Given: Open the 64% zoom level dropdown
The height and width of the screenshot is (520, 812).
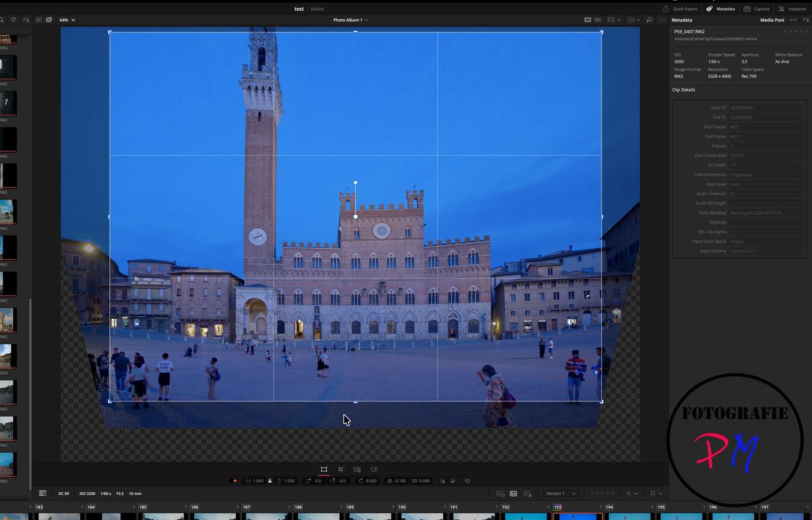Looking at the screenshot, I should coord(67,20).
